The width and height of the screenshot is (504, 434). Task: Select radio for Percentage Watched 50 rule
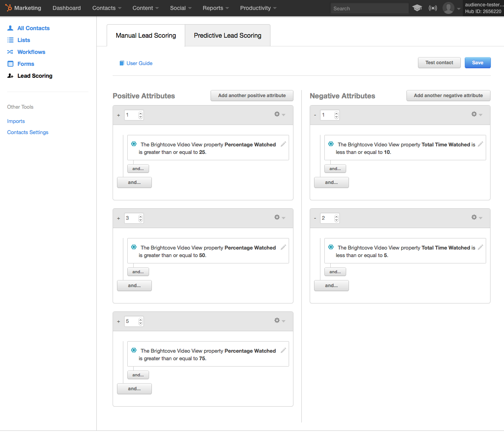point(134,247)
